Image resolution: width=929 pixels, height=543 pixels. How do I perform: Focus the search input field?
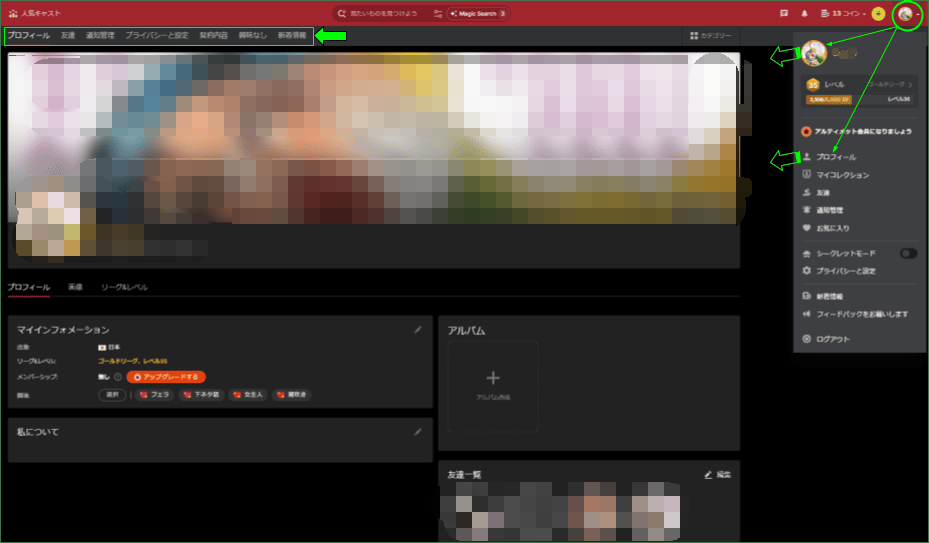[383, 13]
